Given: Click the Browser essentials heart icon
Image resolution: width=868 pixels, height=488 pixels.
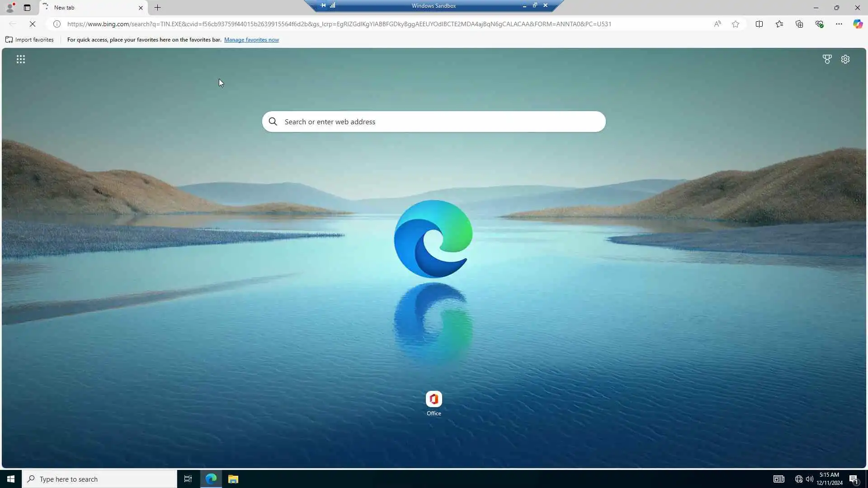Looking at the screenshot, I should click(x=819, y=24).
